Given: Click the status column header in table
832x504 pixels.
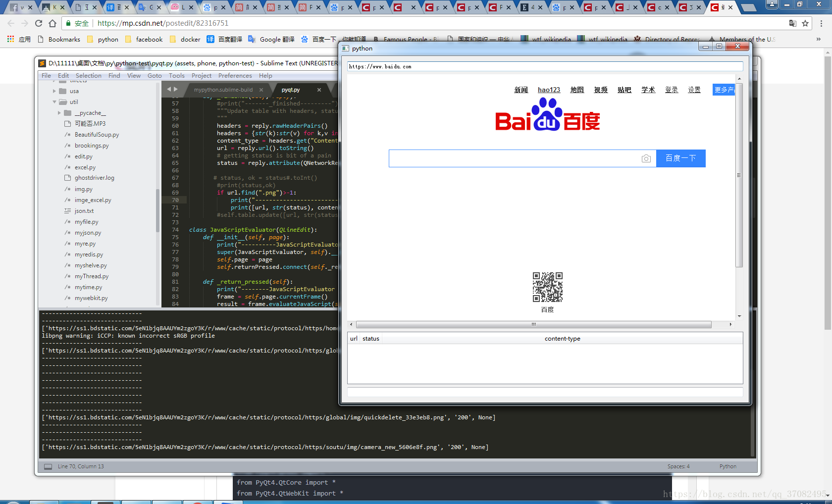Looking at the screenshot, I should tap(370, 339).
